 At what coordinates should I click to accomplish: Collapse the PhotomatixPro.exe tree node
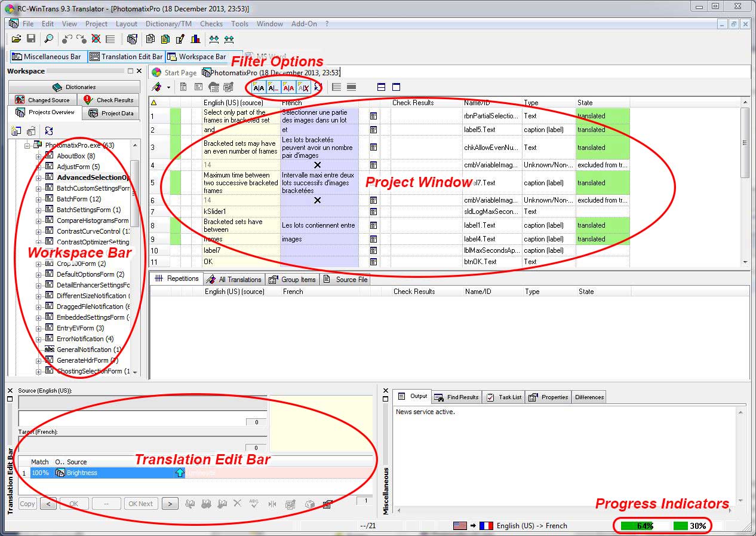[27, 145]
